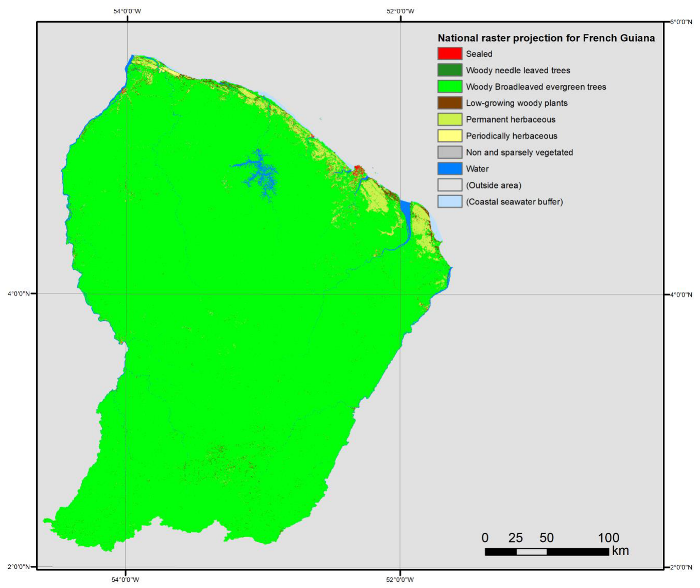The image size is (700, 588).
Task: Click the large blue reservoir on the map
Action: point(261,172)
